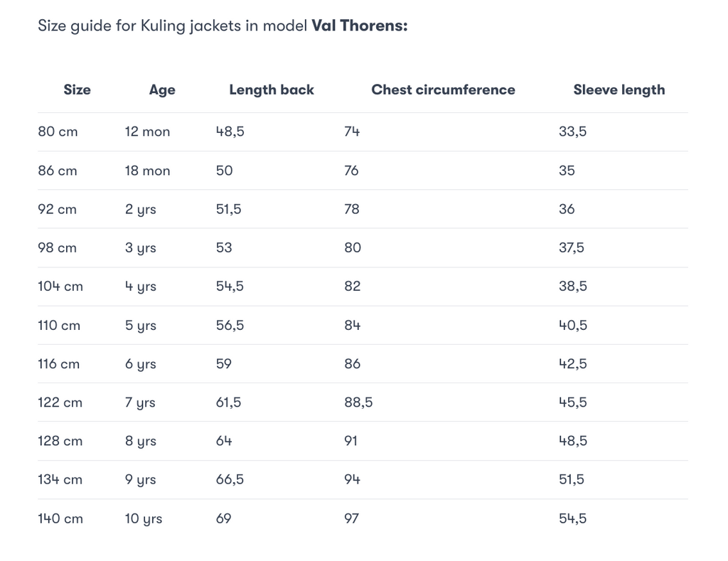
Task: Select length back value 54,5
Action: pos(230,286)
